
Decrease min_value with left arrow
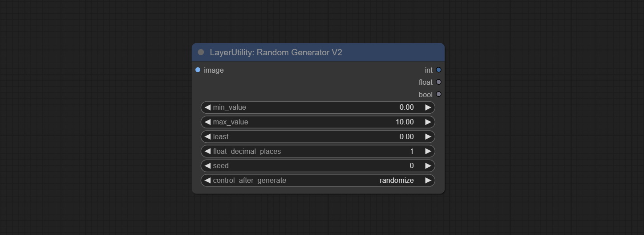click(207, 107)
